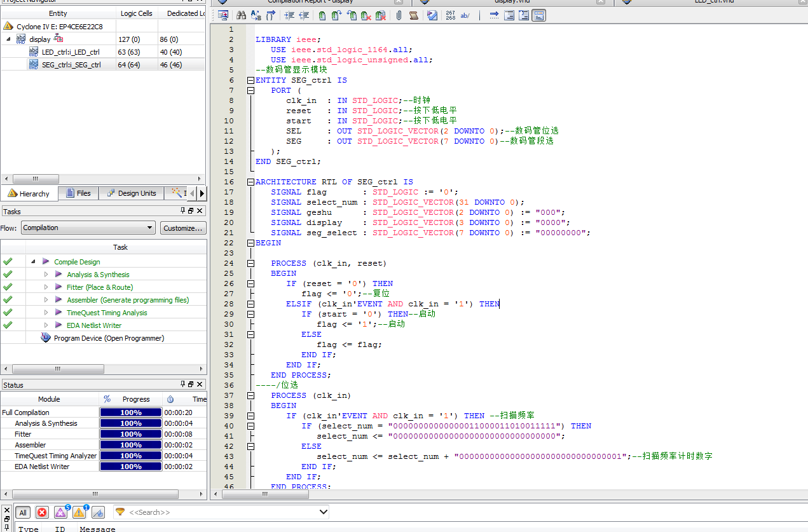Decrease indent of selected code

point(304,15)
